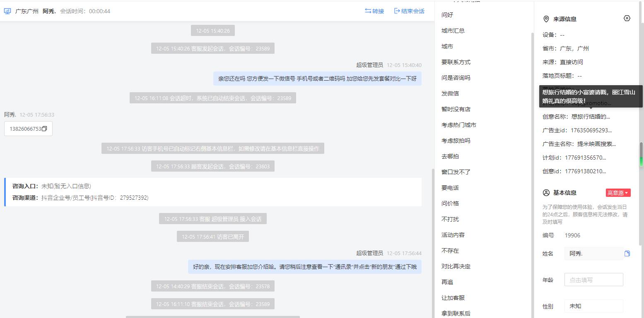Select quick reply 让加客服
The width and height of the screenshot is (644, 318).
click(x=453, y=298)
